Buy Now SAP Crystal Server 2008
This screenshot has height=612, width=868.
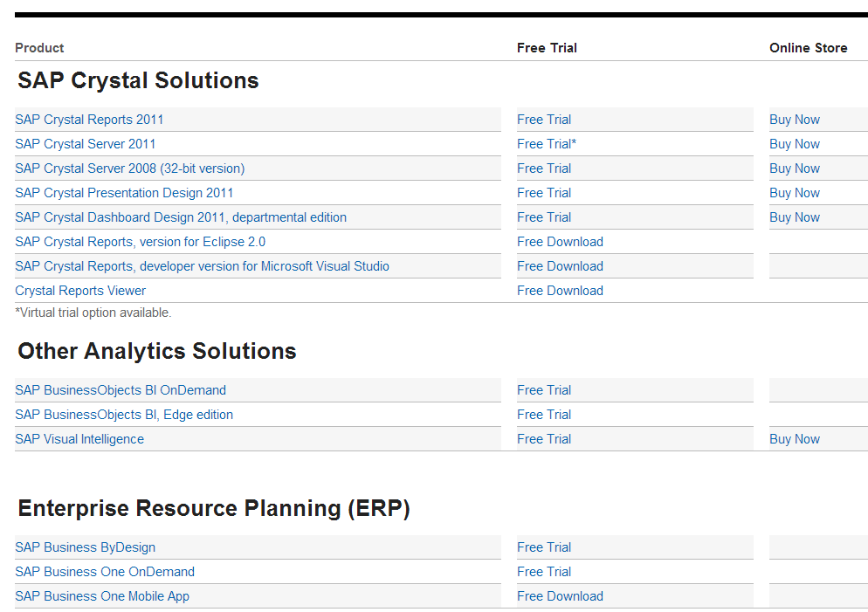pyautogui.click(x=794, y=168)
